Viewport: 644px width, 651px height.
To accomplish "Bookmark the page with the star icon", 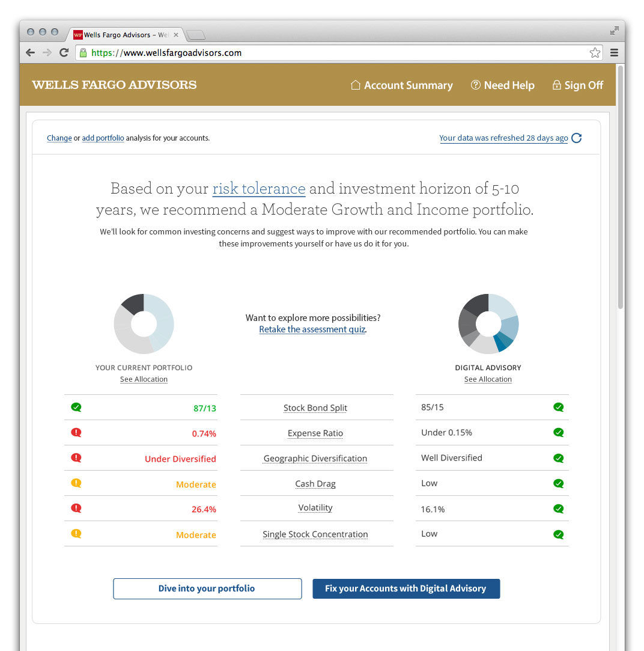I will (595, 53).
